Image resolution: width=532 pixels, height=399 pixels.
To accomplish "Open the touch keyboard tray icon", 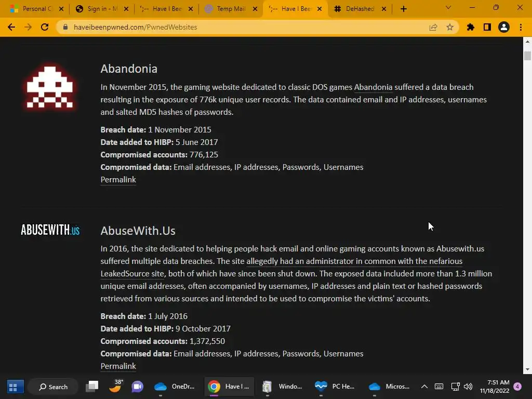I will point(438,387).
